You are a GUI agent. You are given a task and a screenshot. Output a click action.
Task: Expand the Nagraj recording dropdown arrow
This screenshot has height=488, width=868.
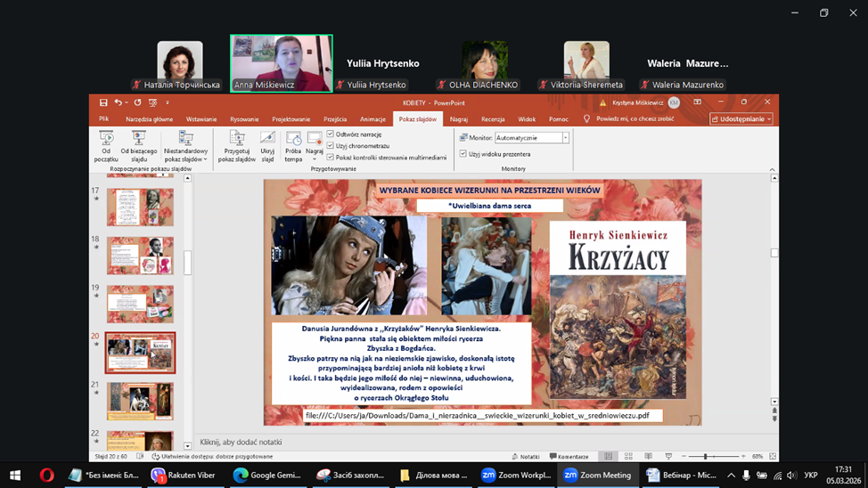315,160
